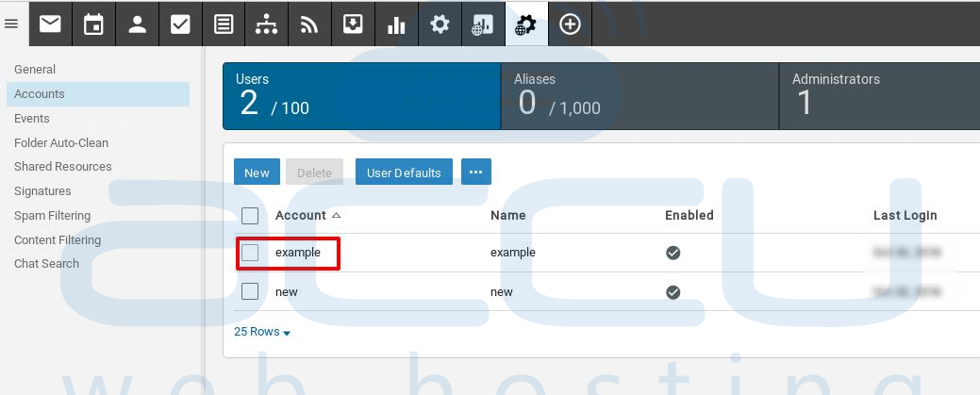Click enabled checkmark for new account
The width and height of the screenshot is (980, 395).
673,292
